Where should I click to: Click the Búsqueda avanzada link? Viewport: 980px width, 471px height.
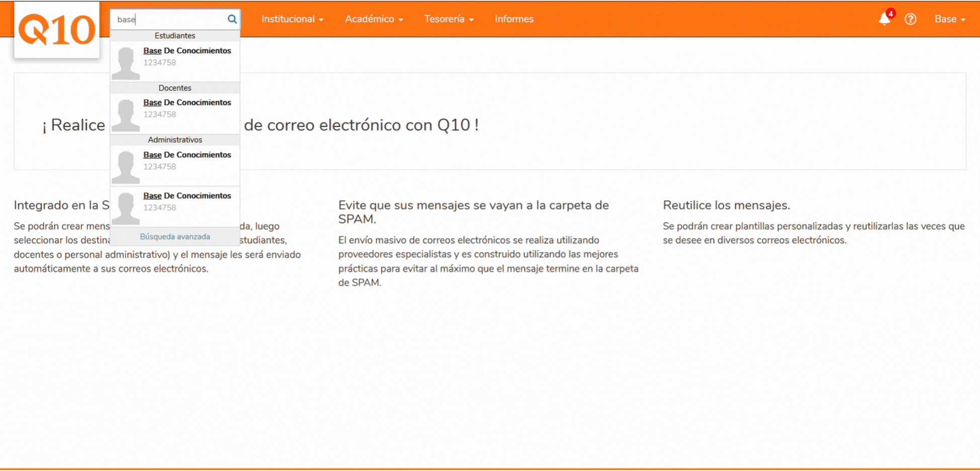(175, 237)
